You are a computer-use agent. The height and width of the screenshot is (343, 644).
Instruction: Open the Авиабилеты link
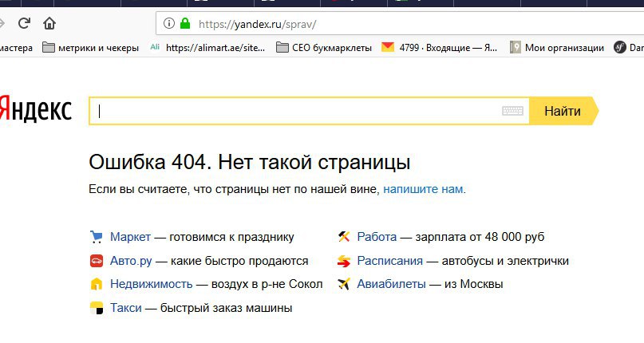click(391, 284)
